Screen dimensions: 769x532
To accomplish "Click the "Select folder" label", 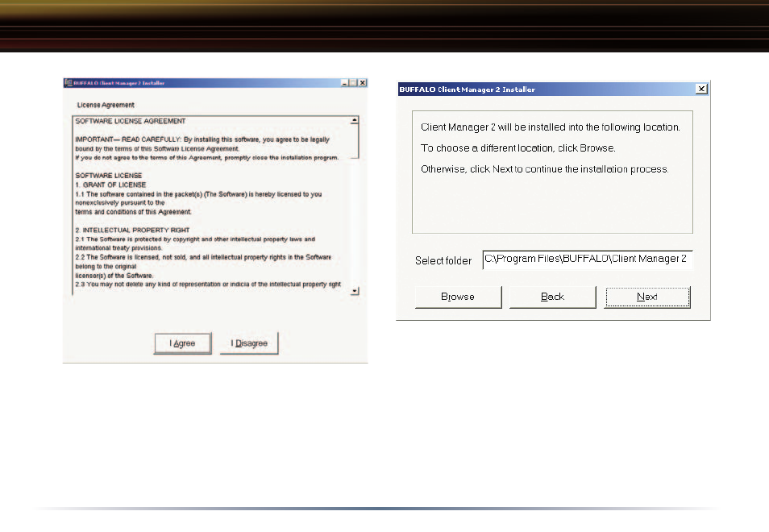I will click(x=443, y=260).
